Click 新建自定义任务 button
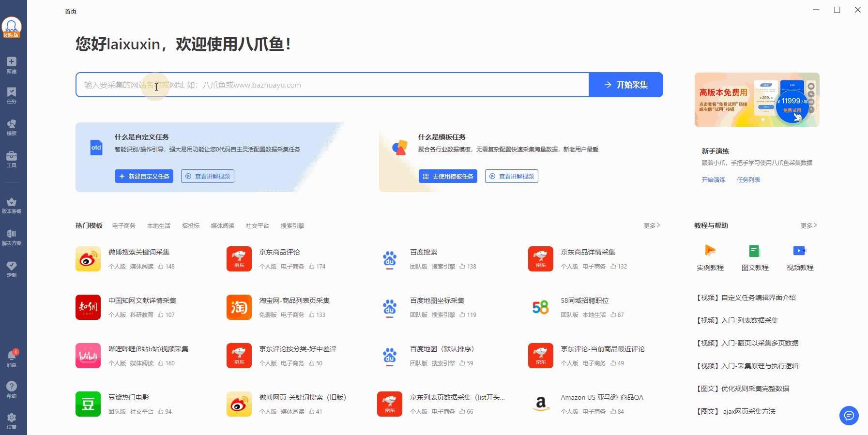 click(144, 176)
